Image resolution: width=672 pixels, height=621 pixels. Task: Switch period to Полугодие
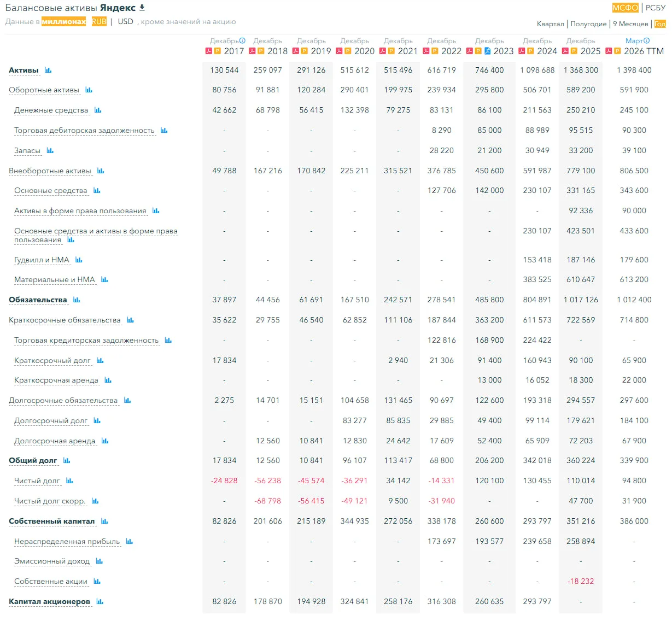click(588, 24)
